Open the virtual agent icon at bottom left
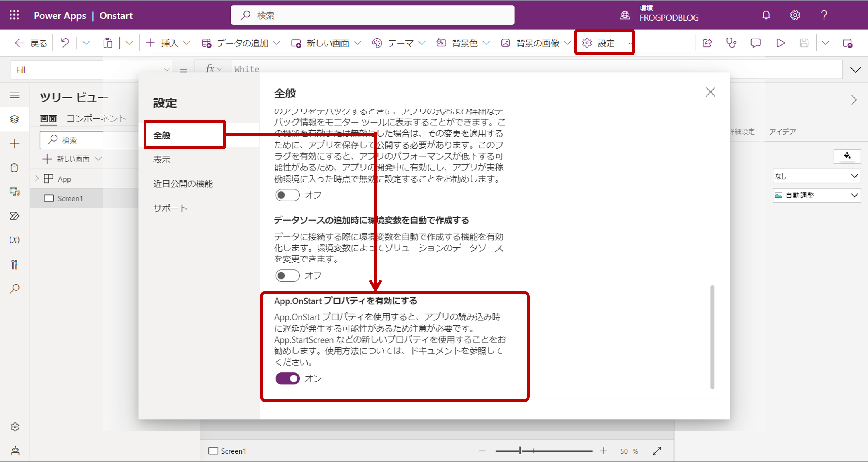The width and height of the screenshot is (868, 462). tap(15, 451)
